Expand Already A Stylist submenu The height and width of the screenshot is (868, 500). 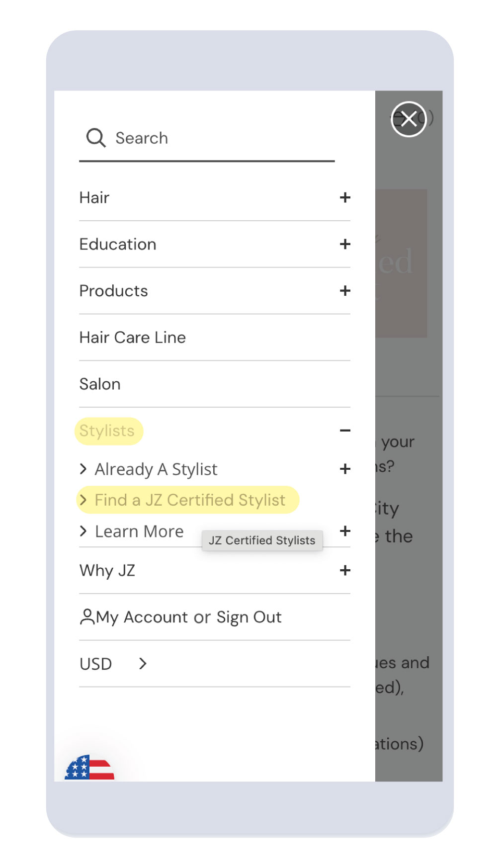pyautogui.click(x=345, y=469)
